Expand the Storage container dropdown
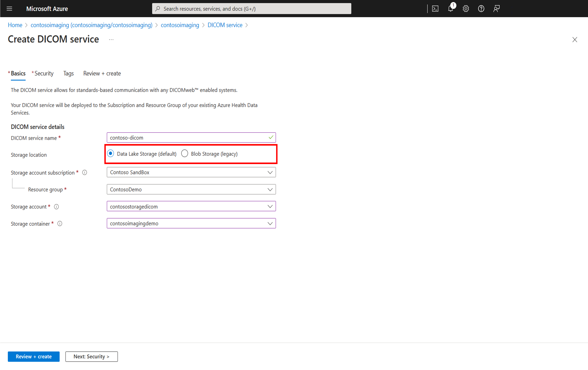 coord(191,223)
